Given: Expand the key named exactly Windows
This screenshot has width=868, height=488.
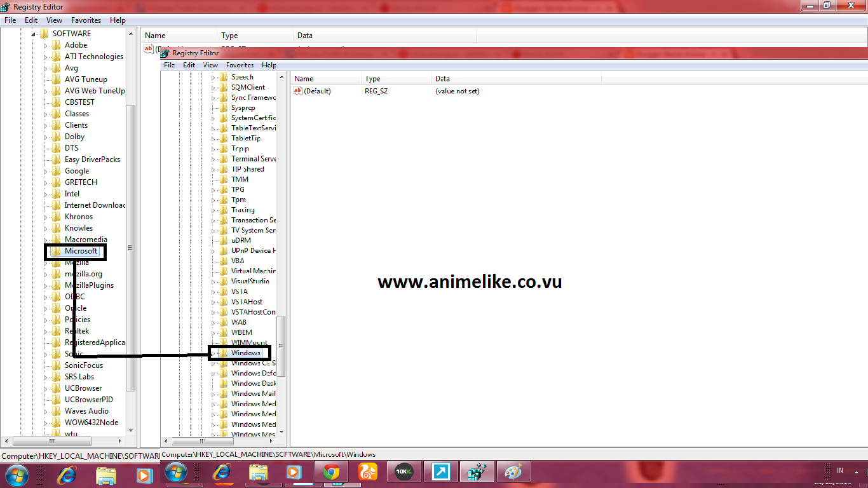Looking at the screenshot, I should (x=213, y=353).
